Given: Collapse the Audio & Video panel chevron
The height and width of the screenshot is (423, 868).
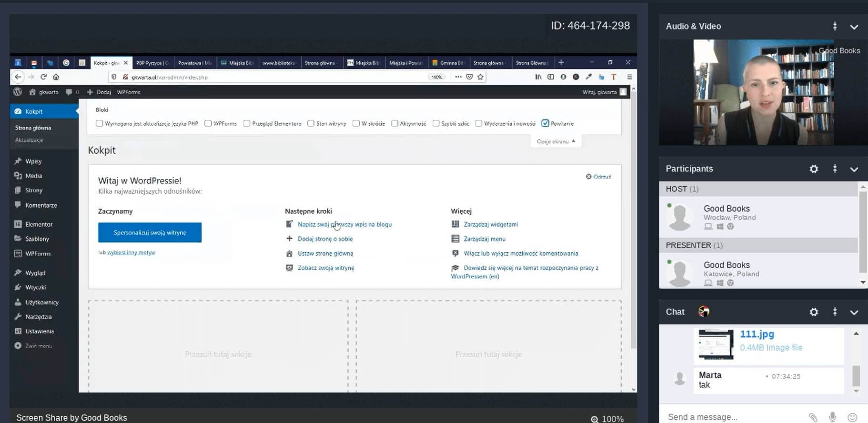Looking at the screenshot, I should point(854,27).
